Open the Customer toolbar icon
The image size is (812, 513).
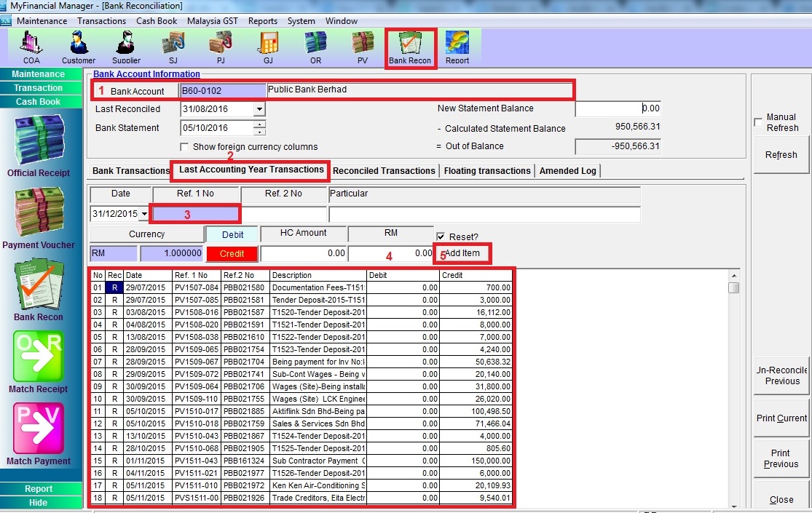click(x=78, y=47)
